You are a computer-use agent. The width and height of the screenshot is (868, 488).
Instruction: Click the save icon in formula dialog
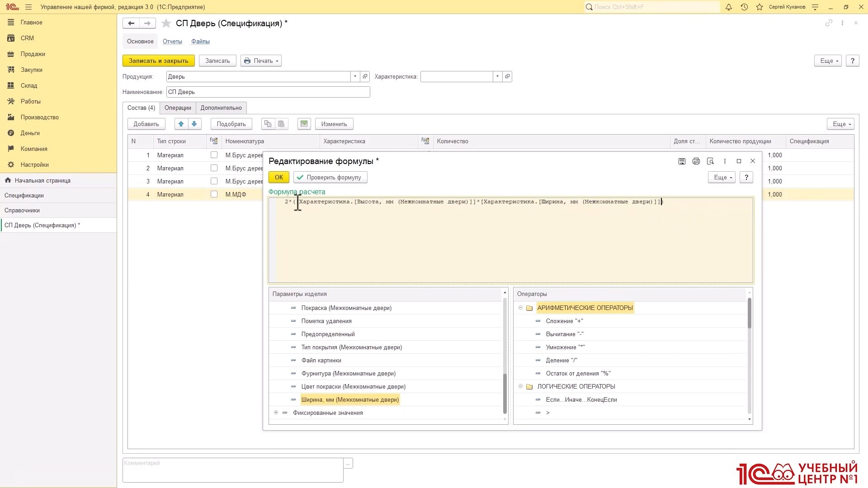click(x=682, y=161)
